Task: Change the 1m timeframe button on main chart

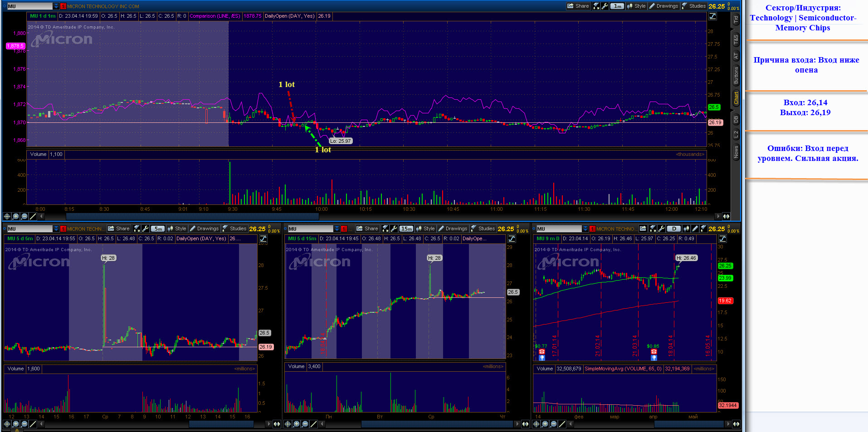Action: tap(617, 6)
